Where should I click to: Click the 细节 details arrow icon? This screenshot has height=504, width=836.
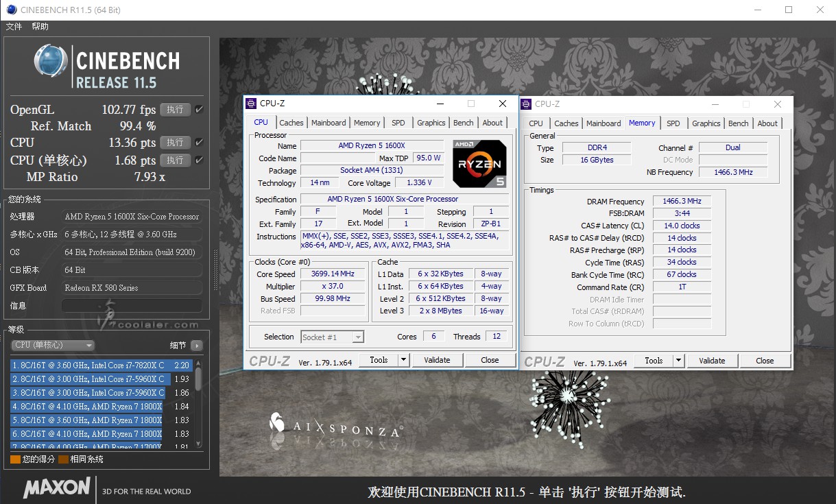pyautogui.click(x=197, y=346)
